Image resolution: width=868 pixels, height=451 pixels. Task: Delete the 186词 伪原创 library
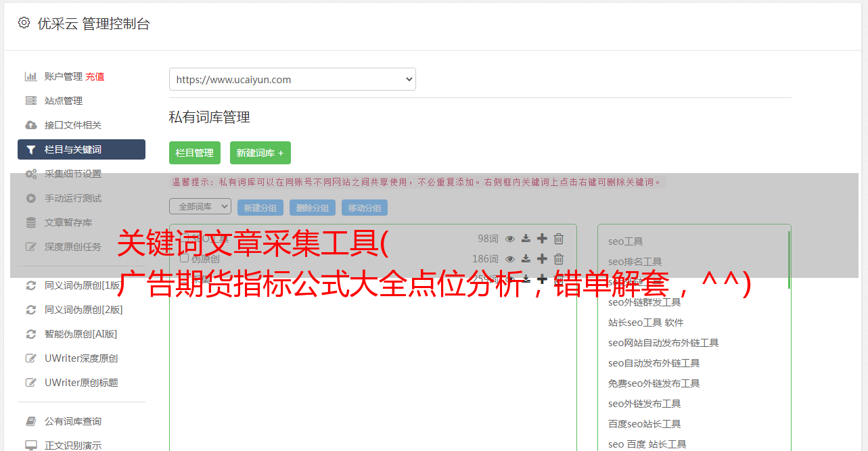pyautogui.click(x=559, y=259)
